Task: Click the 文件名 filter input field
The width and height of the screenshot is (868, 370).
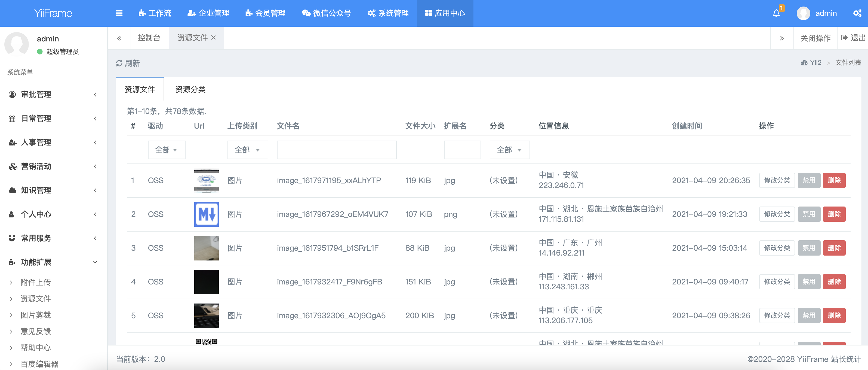Action: [x=336, y=150]
